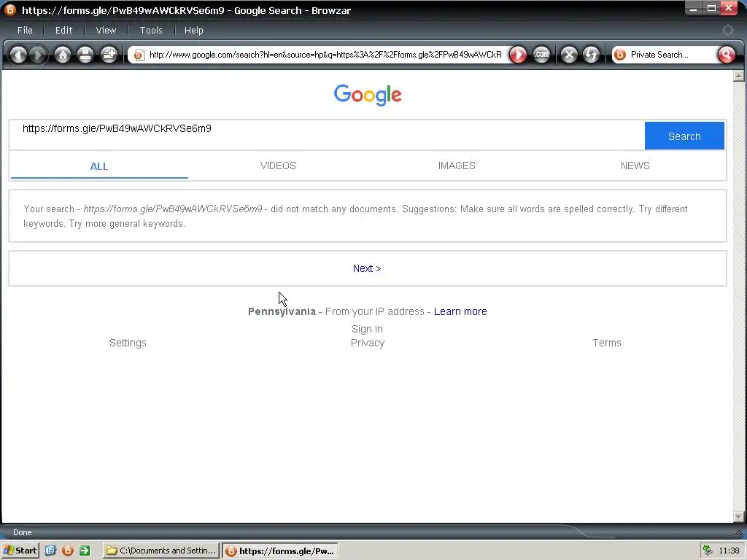Click the blue Search button
747x560 pixels.
[x=684, y=136]
